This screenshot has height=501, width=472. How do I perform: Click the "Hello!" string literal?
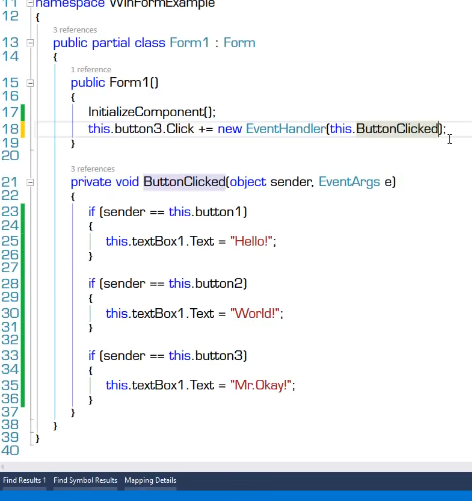click(251, 241)
